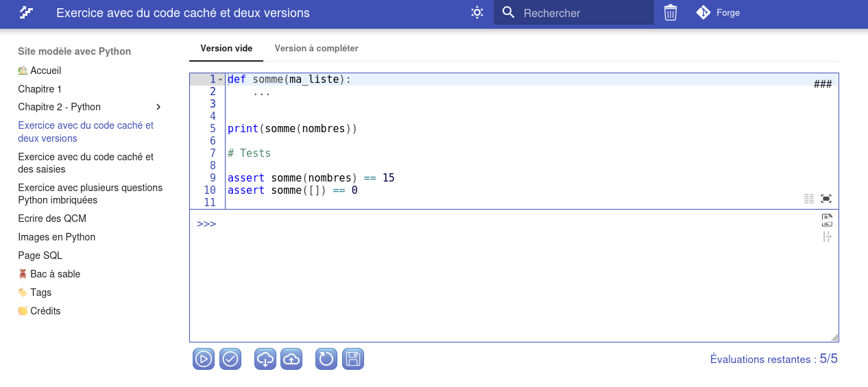Open the Tags page
The width and height of the screenshot is (868, 387).
point(35,292)
